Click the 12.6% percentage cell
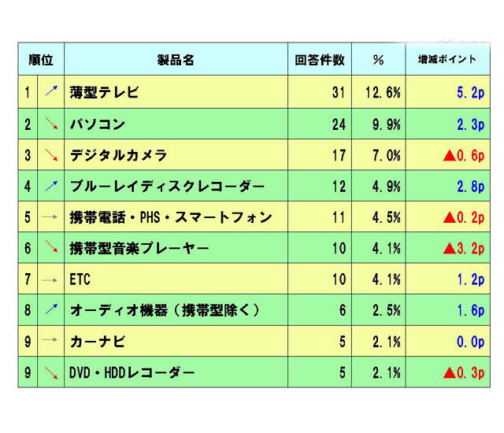Image resolution: width=504 pixels, height=433 pixels. point(383,93)
